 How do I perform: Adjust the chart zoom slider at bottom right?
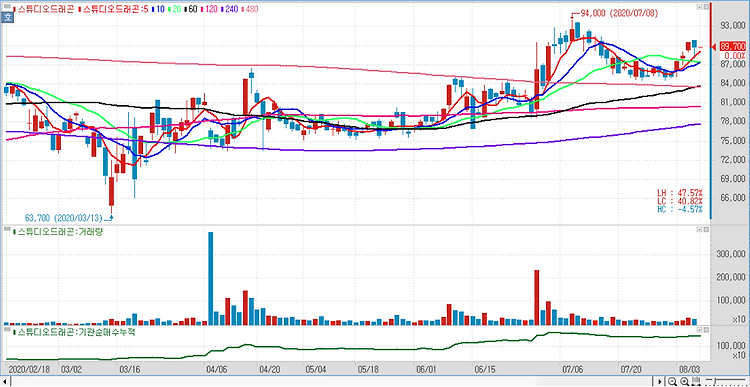pyautogui.click(x=725, y=381)
